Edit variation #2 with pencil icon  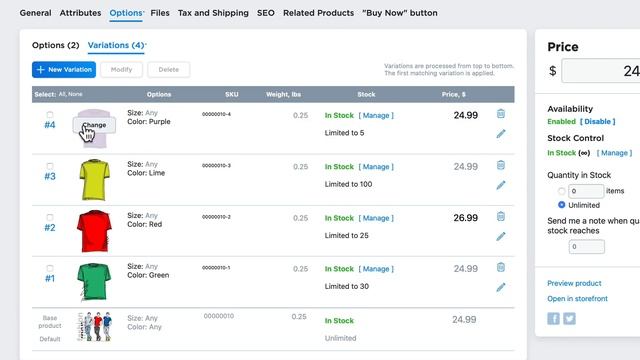(x=501, y=236)
